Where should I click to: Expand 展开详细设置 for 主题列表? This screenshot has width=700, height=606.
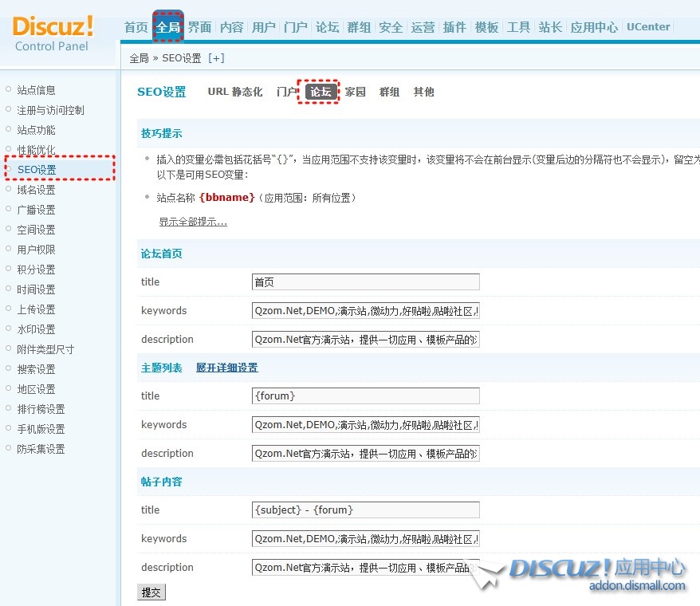click(227, 368)
